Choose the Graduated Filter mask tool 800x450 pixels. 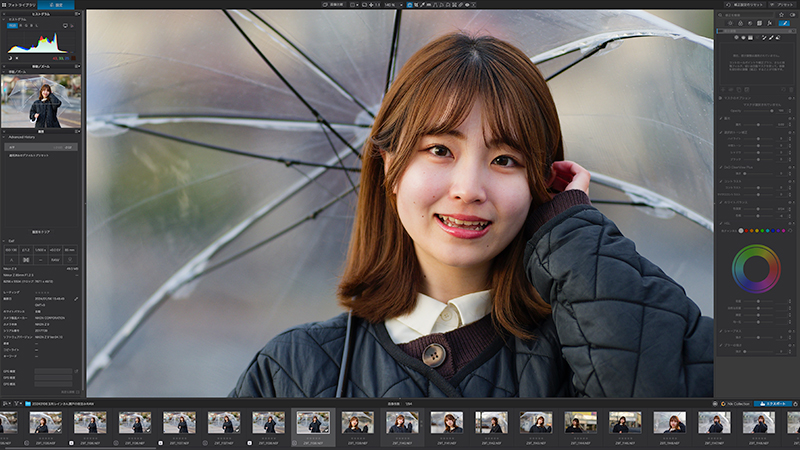pyautogui.click(x=751, y=37)
